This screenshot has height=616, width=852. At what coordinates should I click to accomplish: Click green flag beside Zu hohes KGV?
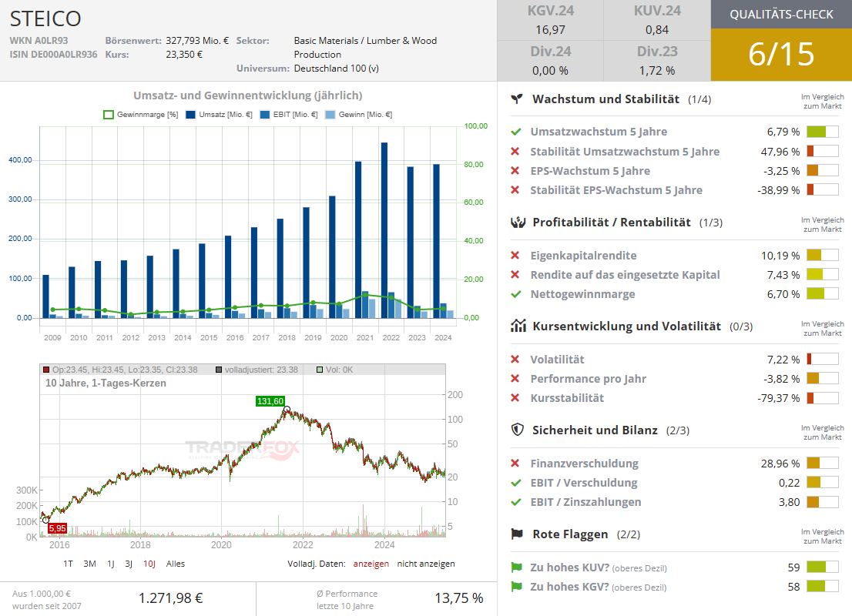click(x=516, y=587)
